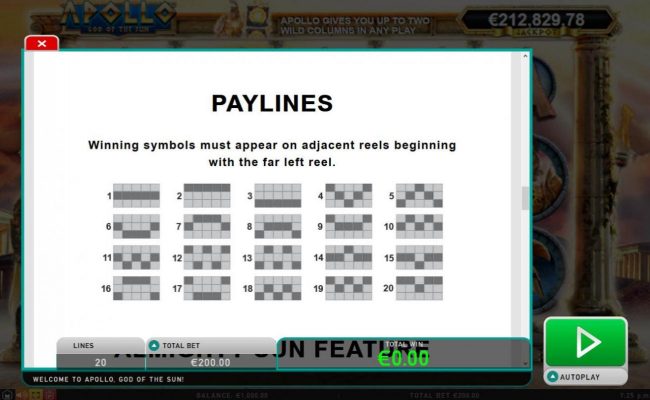Select payline 1 diagram
Screen dimensions: 650x400
point(136,196)
